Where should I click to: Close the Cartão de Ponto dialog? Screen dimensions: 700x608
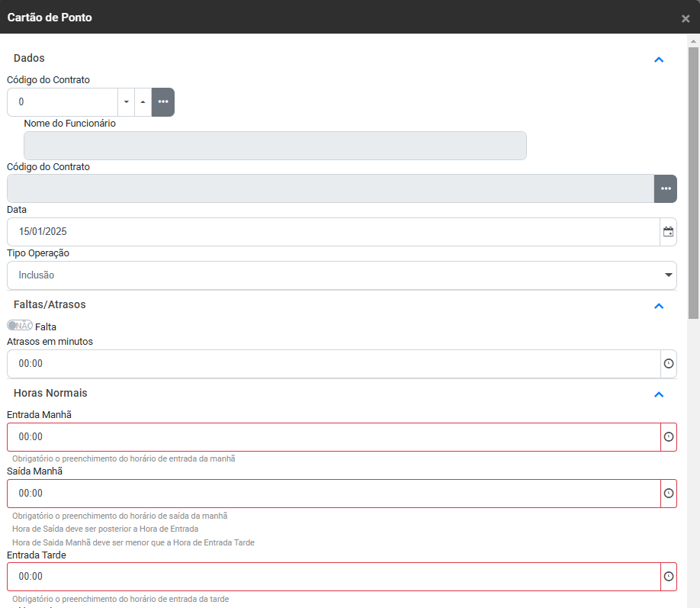(686, 18)
